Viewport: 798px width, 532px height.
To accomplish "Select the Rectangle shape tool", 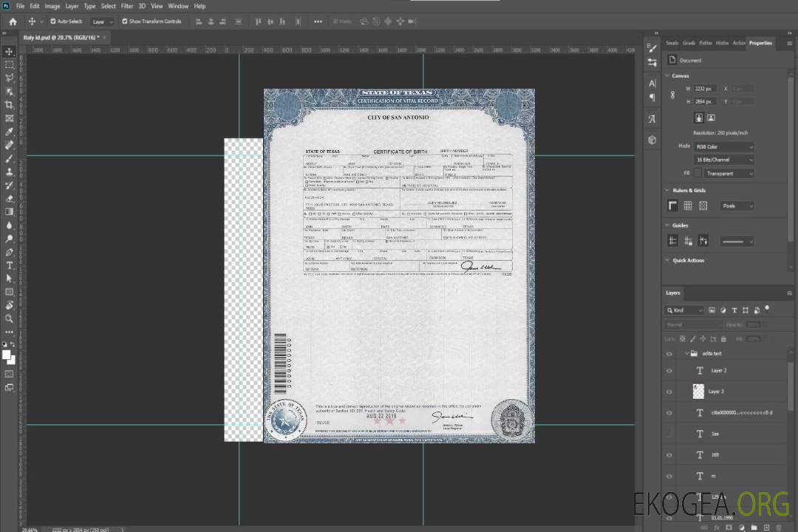I will 9,292.
